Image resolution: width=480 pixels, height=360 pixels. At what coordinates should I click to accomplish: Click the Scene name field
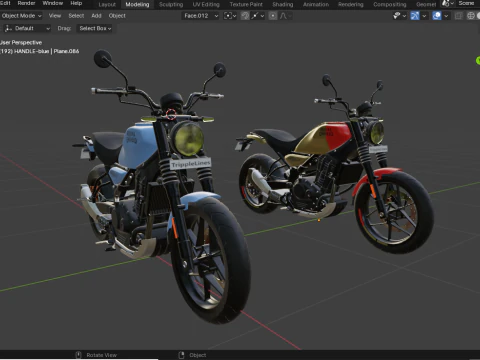point(467,3)
